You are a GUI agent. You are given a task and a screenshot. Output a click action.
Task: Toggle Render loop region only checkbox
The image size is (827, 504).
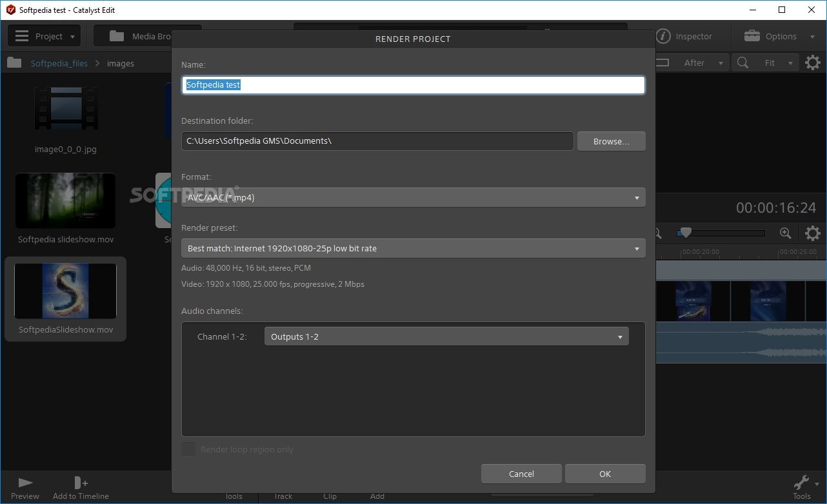click(x=188, y=449)
